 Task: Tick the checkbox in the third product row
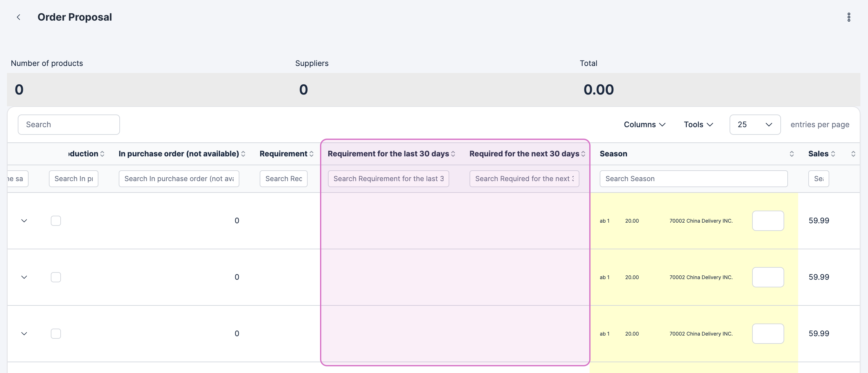[x=56, y=334]
